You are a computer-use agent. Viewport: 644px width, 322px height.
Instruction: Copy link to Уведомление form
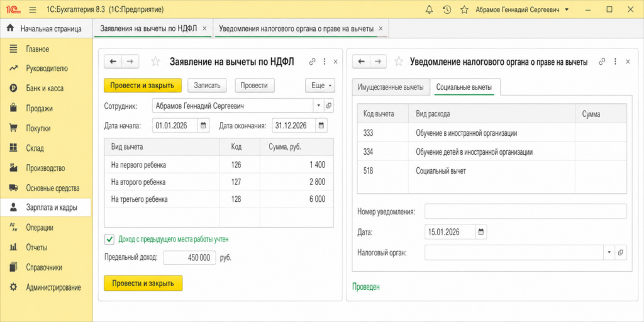pyautogui.click(x=602, y=62)
